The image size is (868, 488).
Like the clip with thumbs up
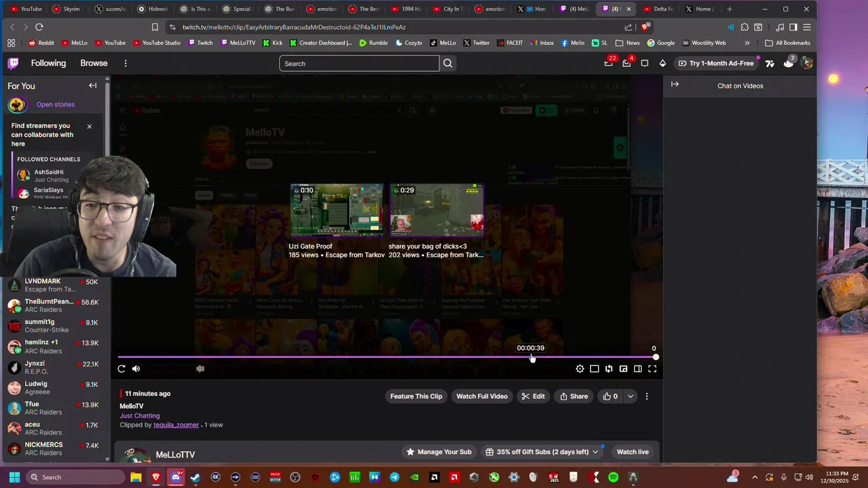610,396
